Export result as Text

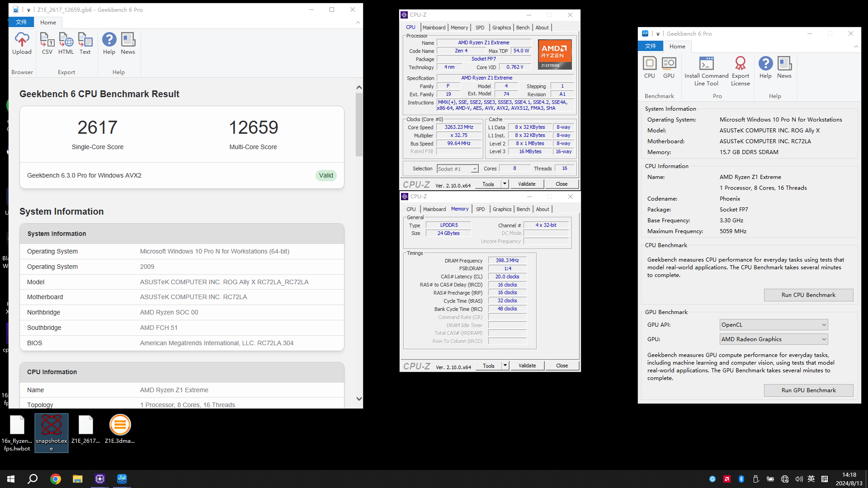(x=85, y=44)
